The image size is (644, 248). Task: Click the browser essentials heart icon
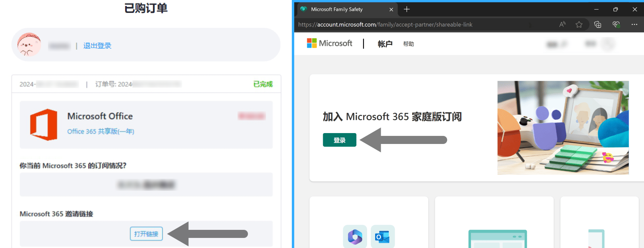pos(616,25)
